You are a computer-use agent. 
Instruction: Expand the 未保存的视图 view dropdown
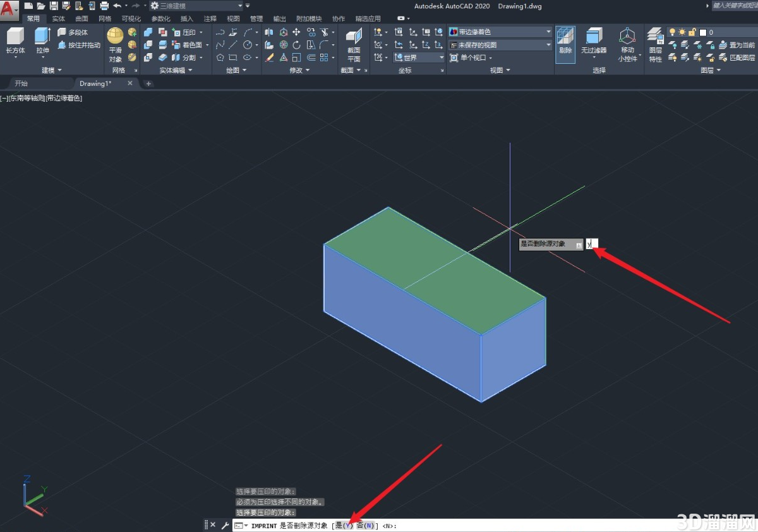pyautogui.click(x=500, y=45)
